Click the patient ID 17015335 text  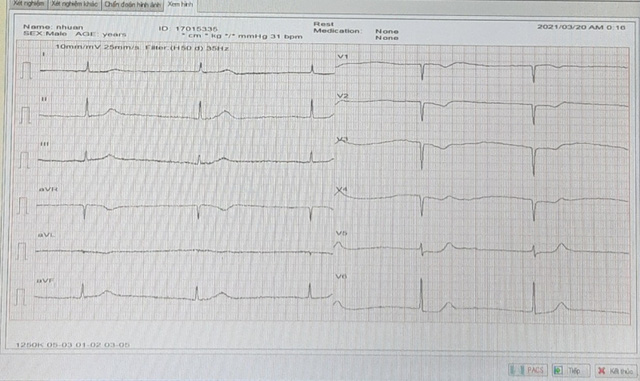pos(196,29)
